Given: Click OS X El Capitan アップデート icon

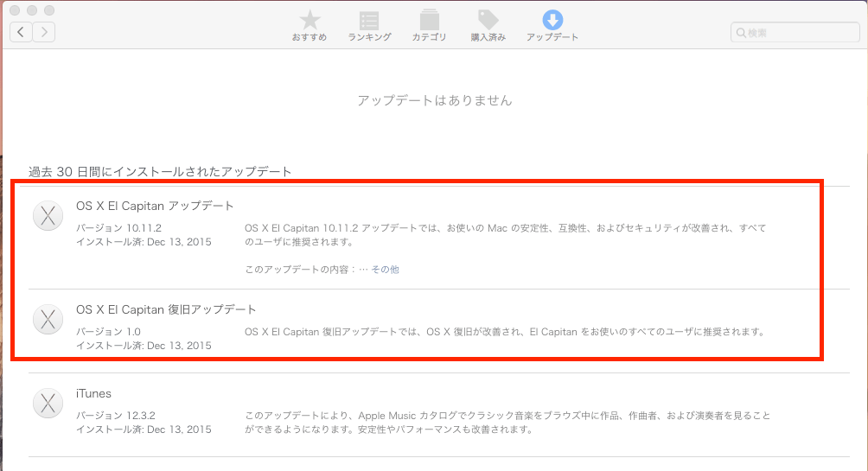Looking at the screenshot, I should tap(48, 215).
